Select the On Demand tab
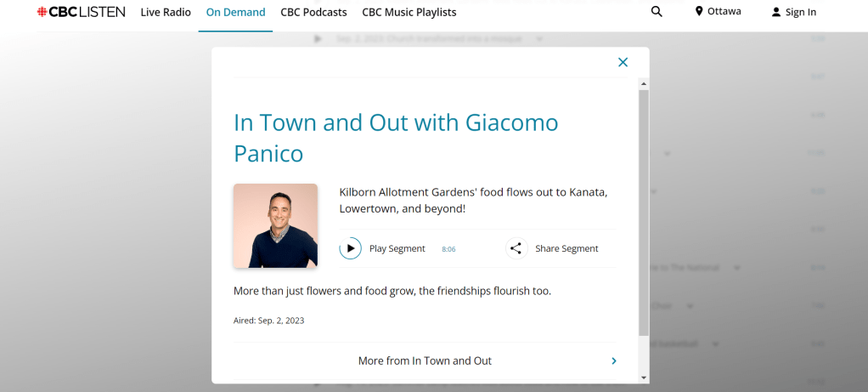Viewport: 868px width, 392px height. 235,12
